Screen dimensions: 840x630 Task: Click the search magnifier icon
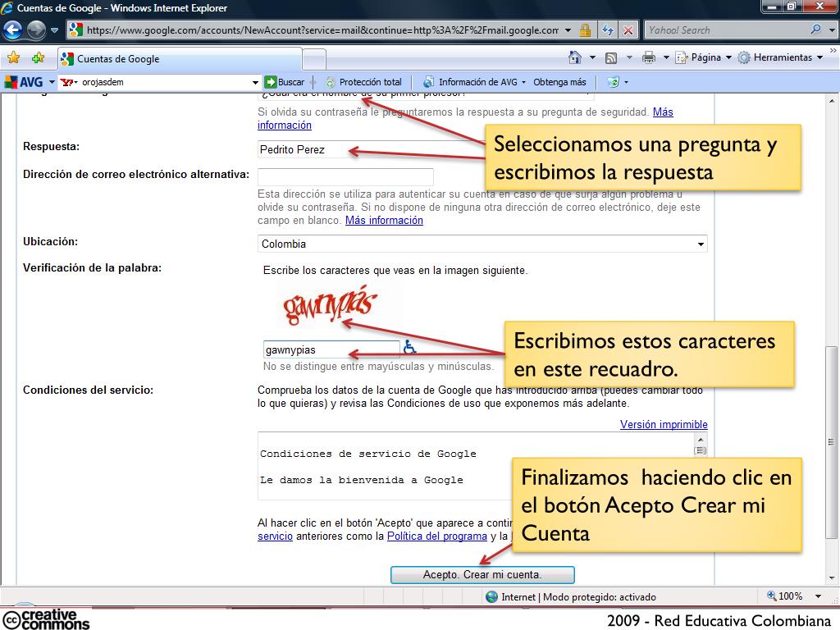pos(816,30)
